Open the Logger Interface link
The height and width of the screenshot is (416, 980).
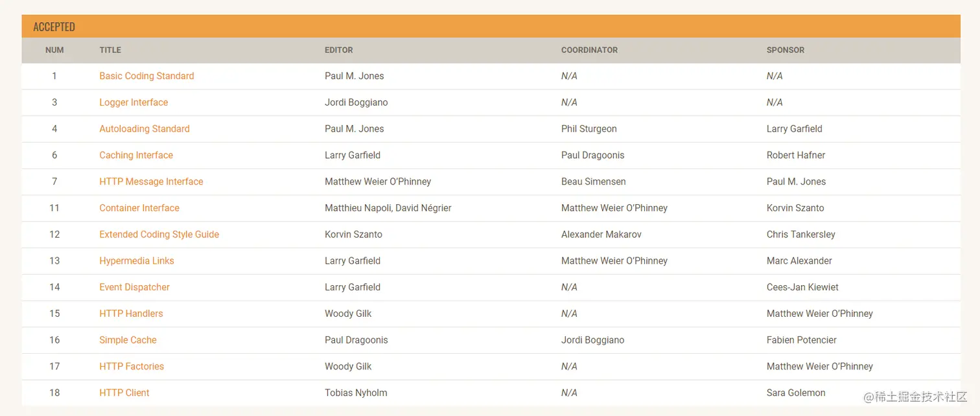tap(134, 102)
